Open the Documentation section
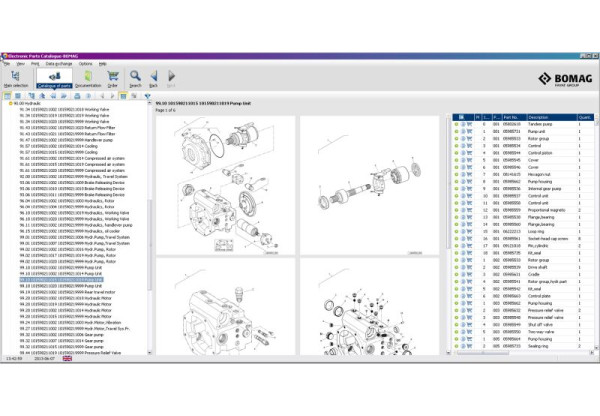Viewport: 600px width, 416px height. [x=88, y=76]
